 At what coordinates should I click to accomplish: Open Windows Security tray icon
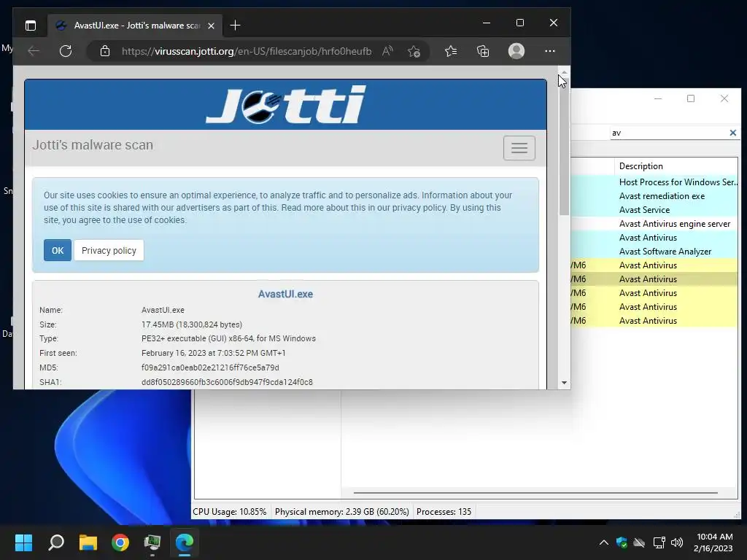(622, 542)
